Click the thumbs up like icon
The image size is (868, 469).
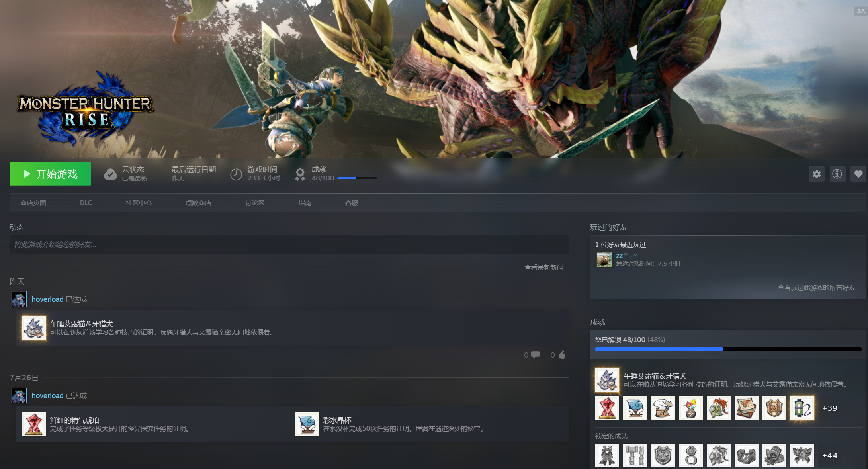[x=562, y=354]
